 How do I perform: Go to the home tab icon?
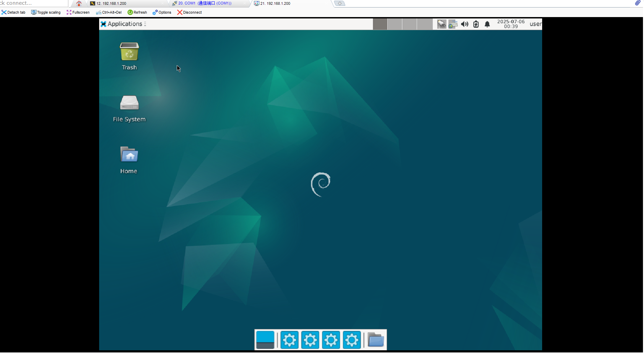[x=79, y=3]
